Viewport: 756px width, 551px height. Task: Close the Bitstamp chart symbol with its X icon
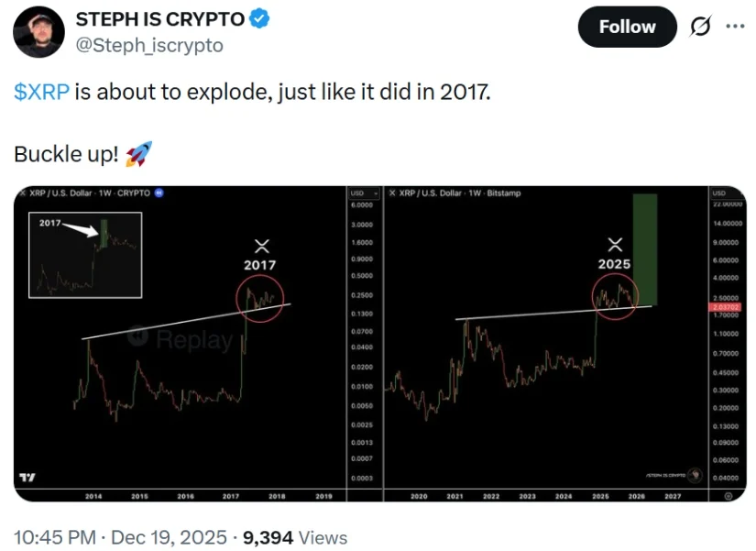392,193
